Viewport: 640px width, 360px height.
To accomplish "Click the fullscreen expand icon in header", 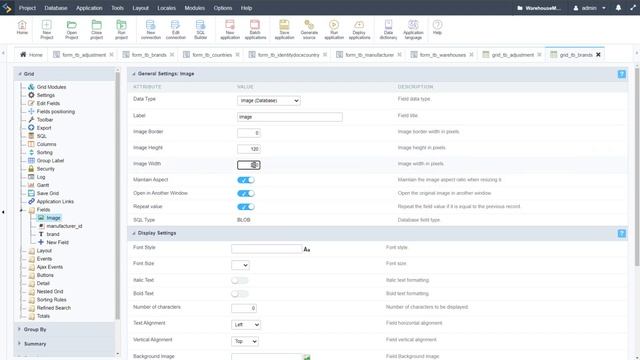I will [x=633, y=8].
